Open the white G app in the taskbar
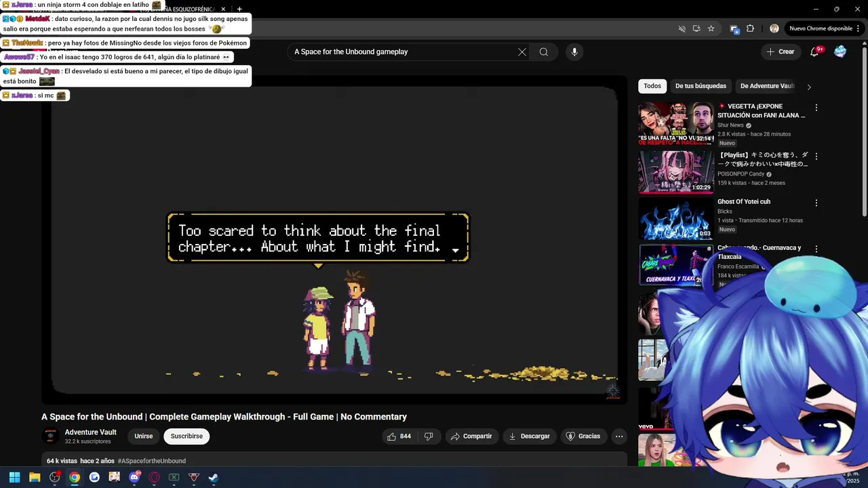 [94, 477]
